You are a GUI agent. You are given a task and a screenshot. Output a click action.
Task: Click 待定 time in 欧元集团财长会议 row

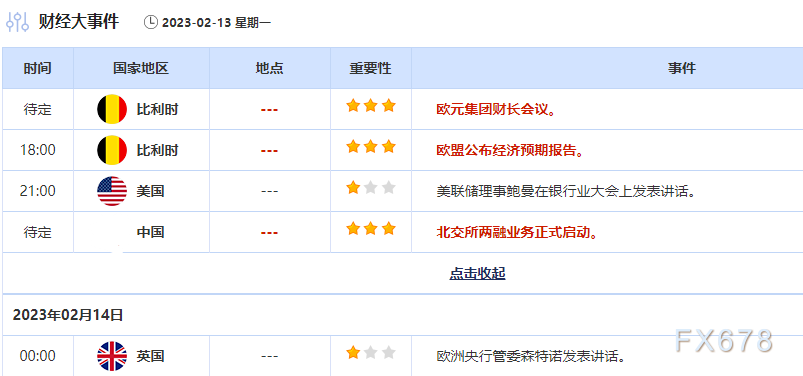38,110
